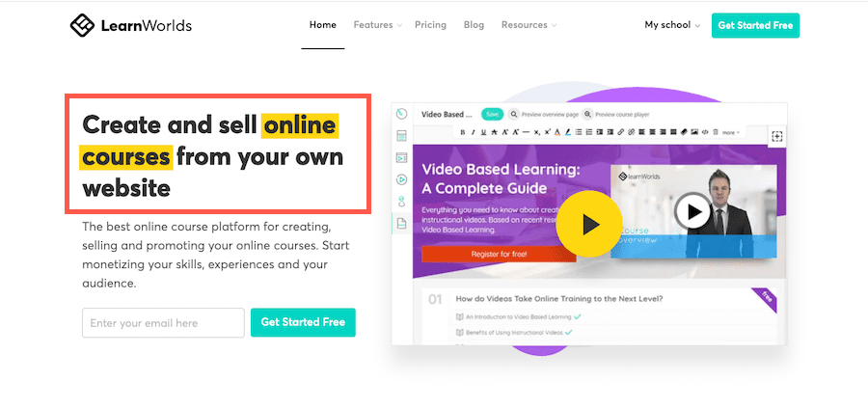Expand the Features dropdown menu
The height and width of the screenshot is (409, 868).
[377, 25]
